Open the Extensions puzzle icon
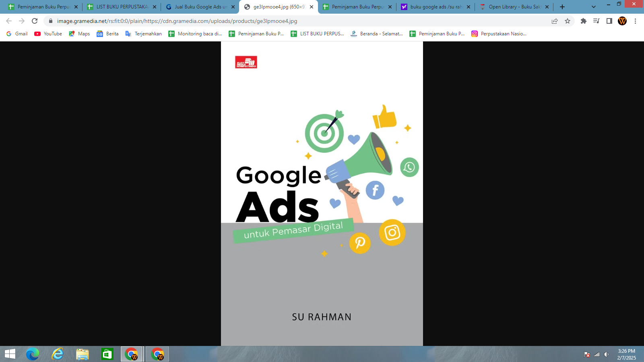This screenshot has height=362, width=644. 583,21
